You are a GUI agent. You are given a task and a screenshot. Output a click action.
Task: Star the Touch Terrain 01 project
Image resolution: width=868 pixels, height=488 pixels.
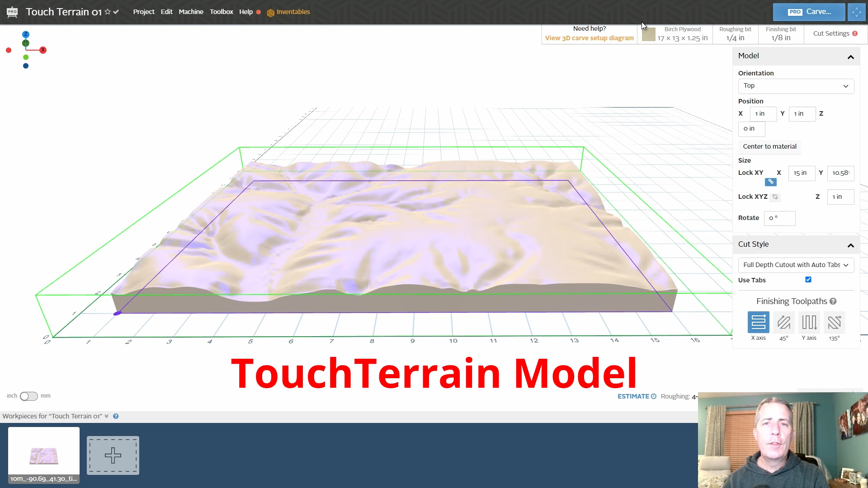[107, 12]
